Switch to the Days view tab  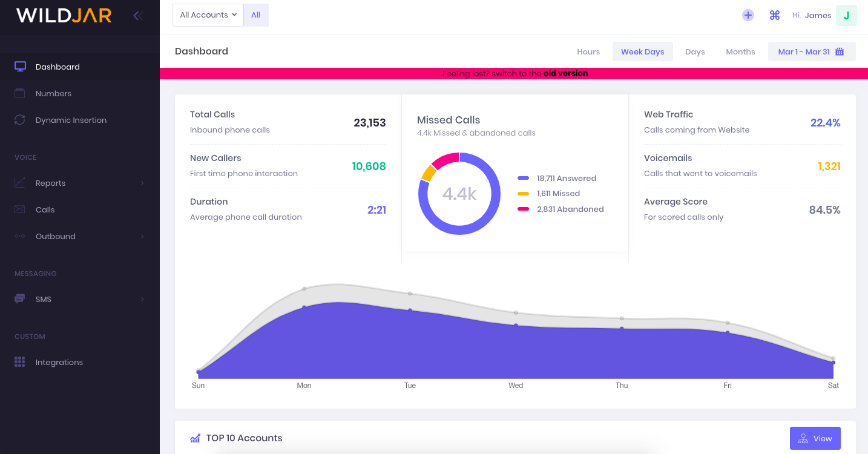coord(695,51)
